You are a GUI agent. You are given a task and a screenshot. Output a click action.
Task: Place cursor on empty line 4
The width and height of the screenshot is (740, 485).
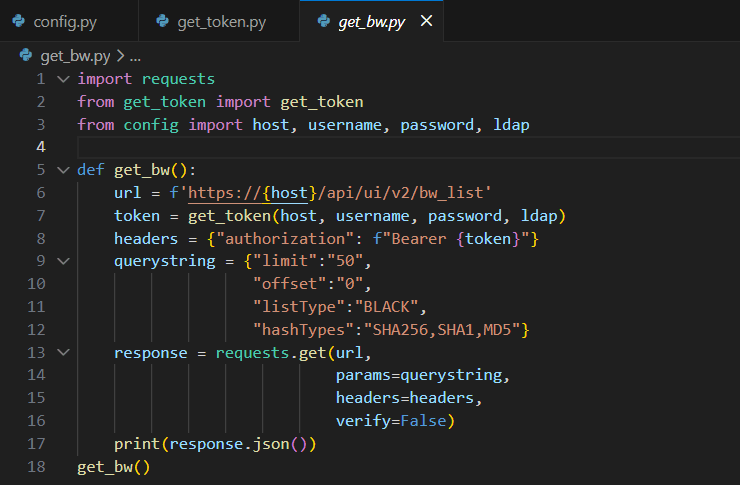[408, 147]
